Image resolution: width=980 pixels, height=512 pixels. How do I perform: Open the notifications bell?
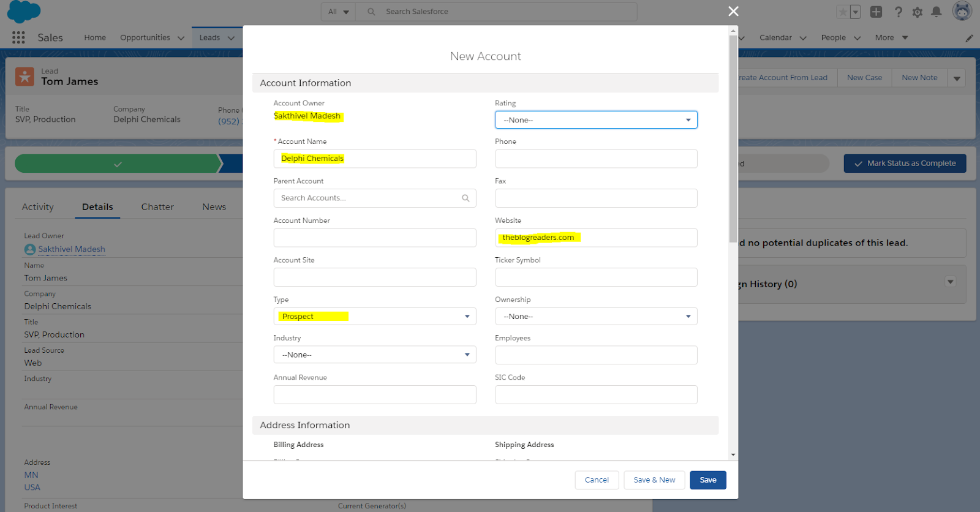(x=937, y=12)
